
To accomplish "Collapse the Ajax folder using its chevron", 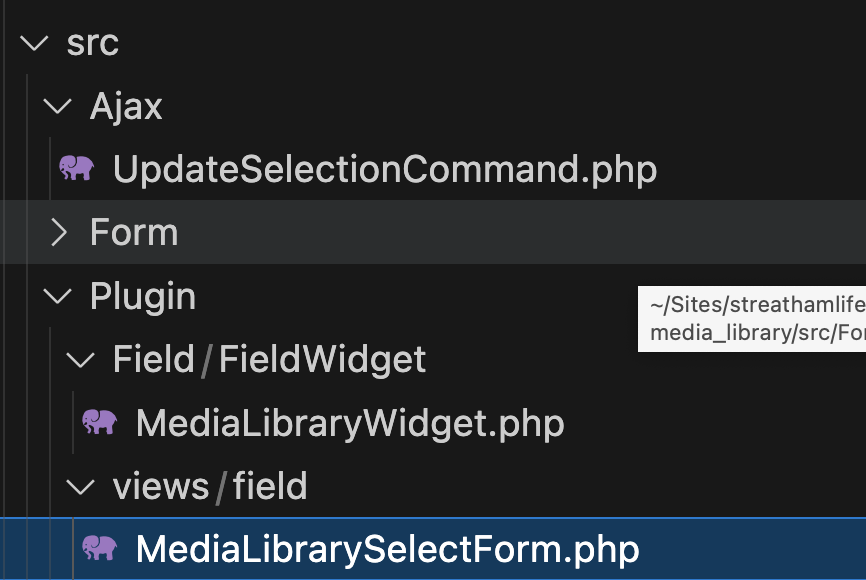I will [x=57, y=106].
